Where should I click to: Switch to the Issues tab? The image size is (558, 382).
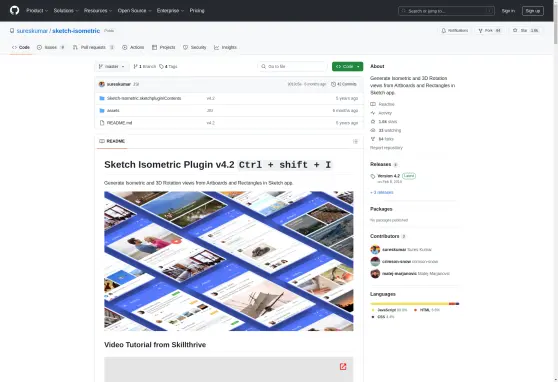(x=51, y=47)
